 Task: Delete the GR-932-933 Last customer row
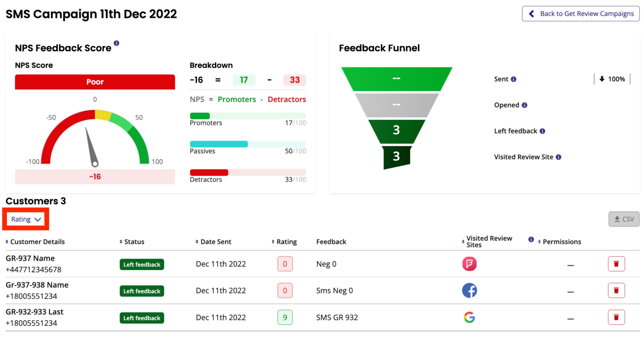tap(616, 317)
